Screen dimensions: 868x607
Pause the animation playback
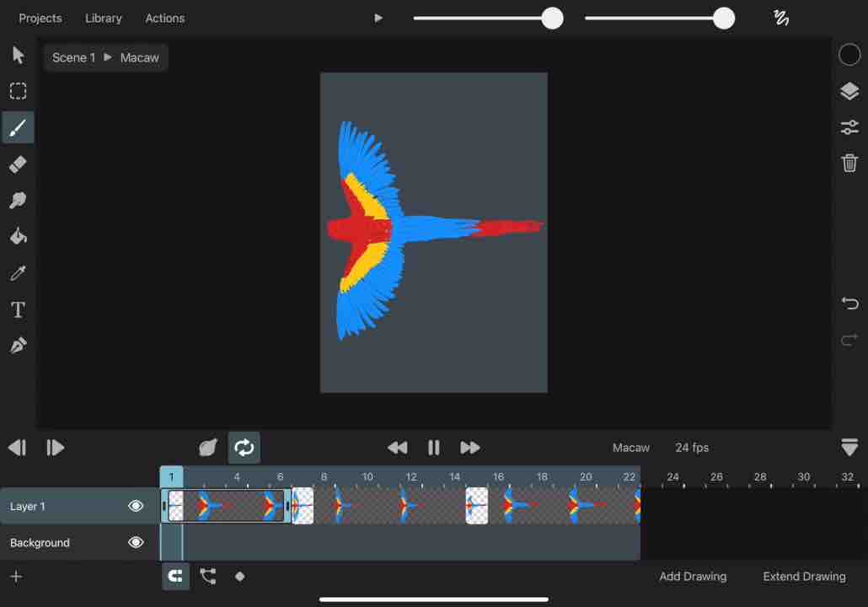click(434, 448)
